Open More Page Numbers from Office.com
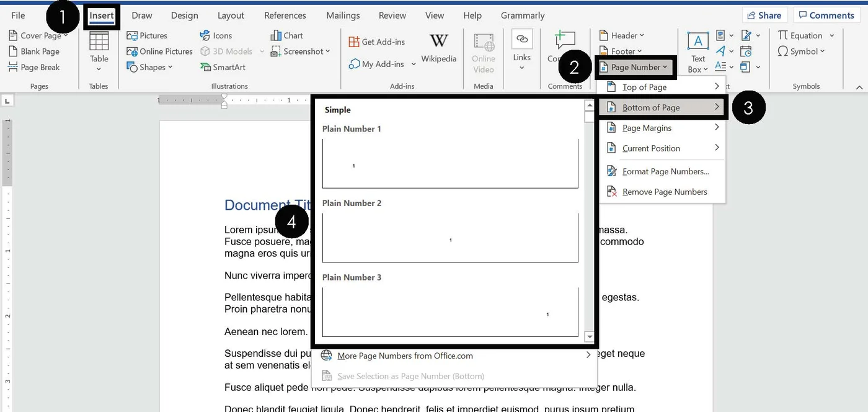This screenshot has height=412, width=868. coord(454,356)
